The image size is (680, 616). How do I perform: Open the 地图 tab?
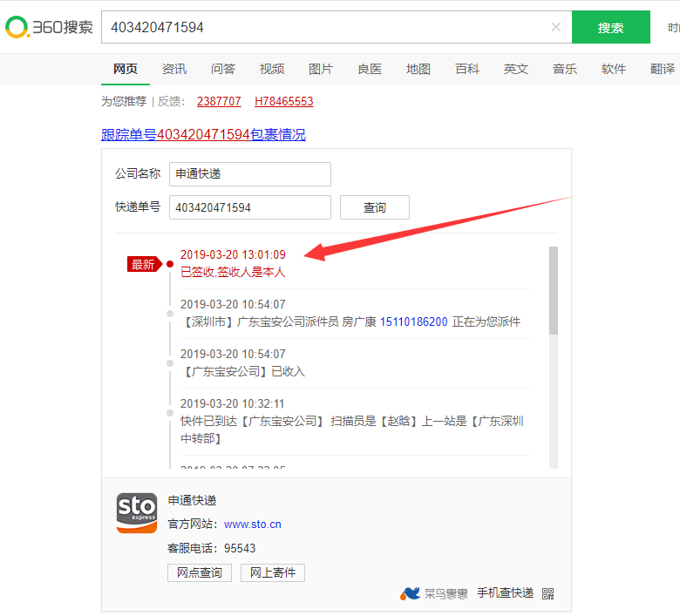pos(418,69)
